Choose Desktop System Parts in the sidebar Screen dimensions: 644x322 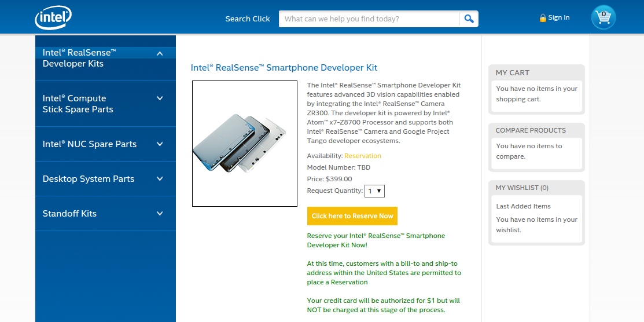click(88, 179)
